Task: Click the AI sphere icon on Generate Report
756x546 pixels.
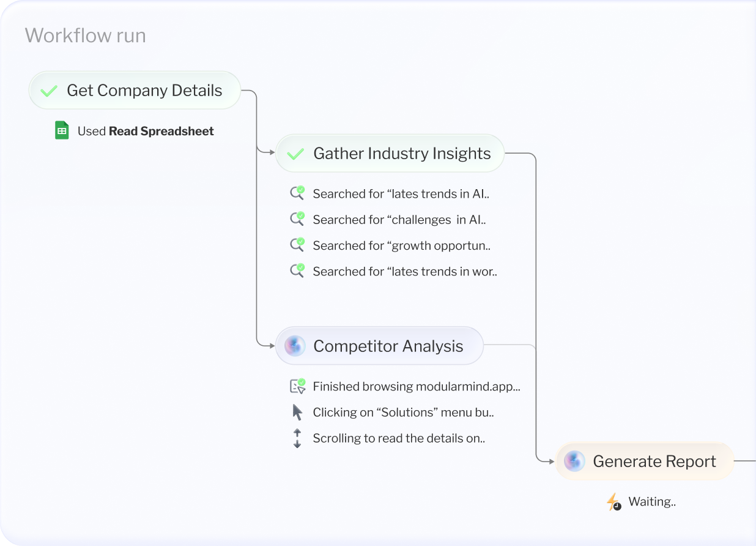Action: click(574, 461)
